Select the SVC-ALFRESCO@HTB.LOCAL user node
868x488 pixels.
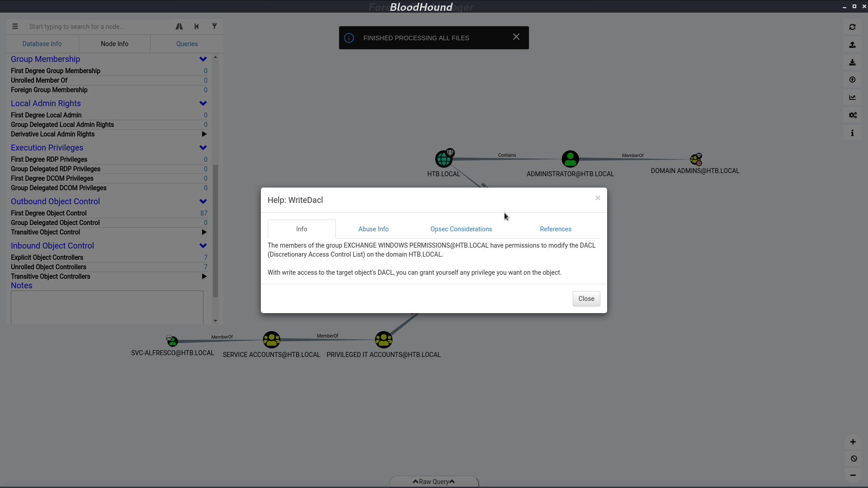coord(173,341)
